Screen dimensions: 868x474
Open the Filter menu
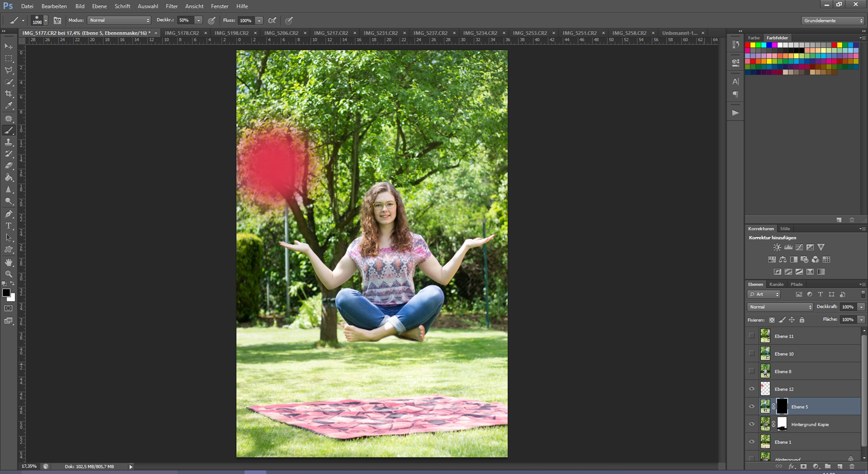click(171, 6)
